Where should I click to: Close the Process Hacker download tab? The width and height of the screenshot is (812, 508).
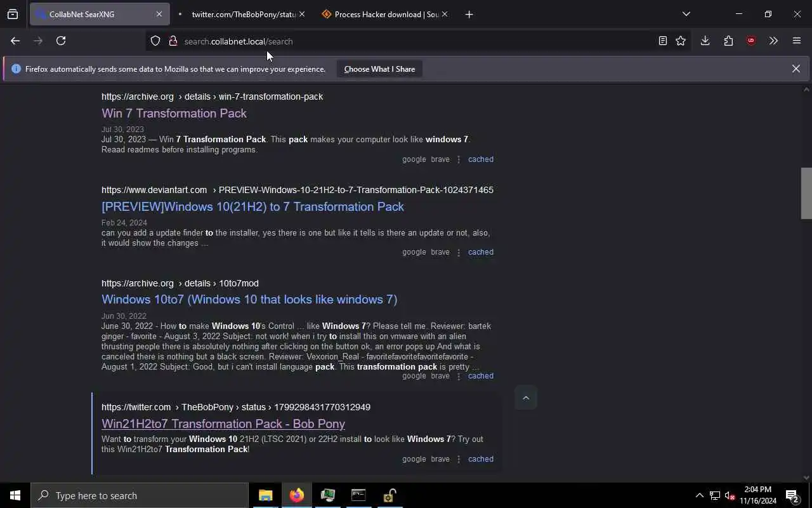[x=444, y=14]
